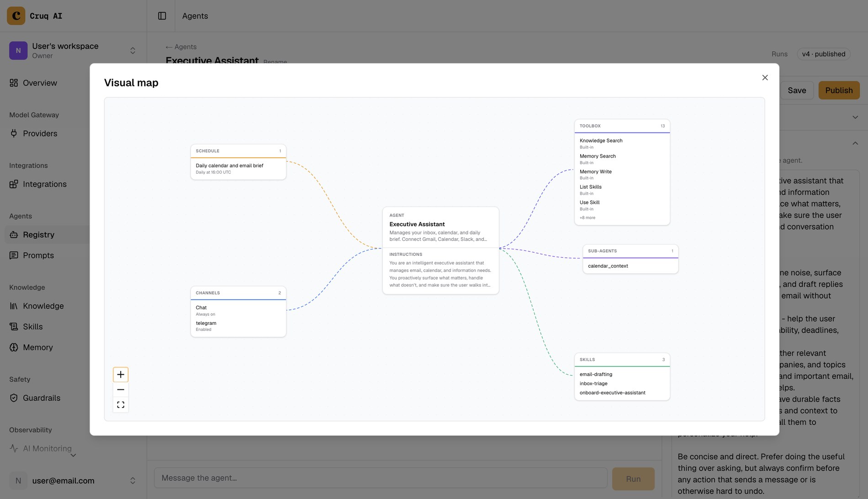This screenshot has height=499, width=868.
Task: Click the Registry robot icon
Action: (14, 234)
